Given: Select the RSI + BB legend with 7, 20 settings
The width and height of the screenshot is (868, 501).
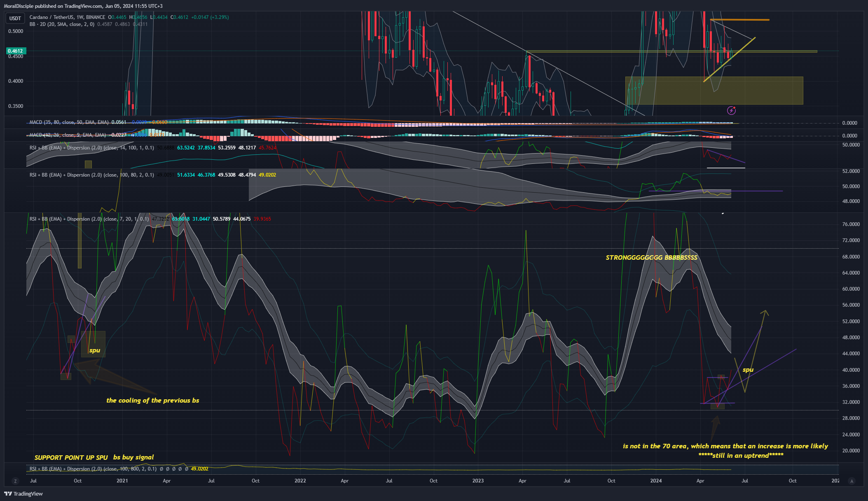Looking at the screenshot, I should click(89, 219).
